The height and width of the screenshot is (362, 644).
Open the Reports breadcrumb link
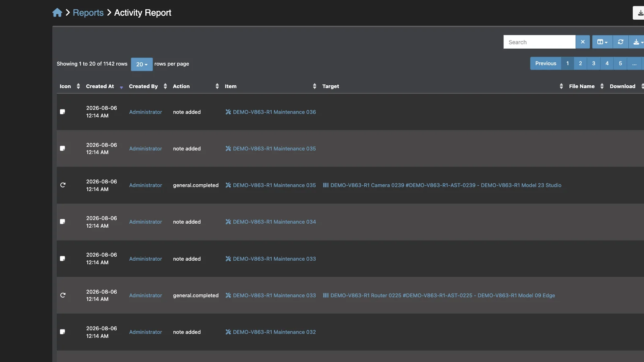(x=88, y=13)
